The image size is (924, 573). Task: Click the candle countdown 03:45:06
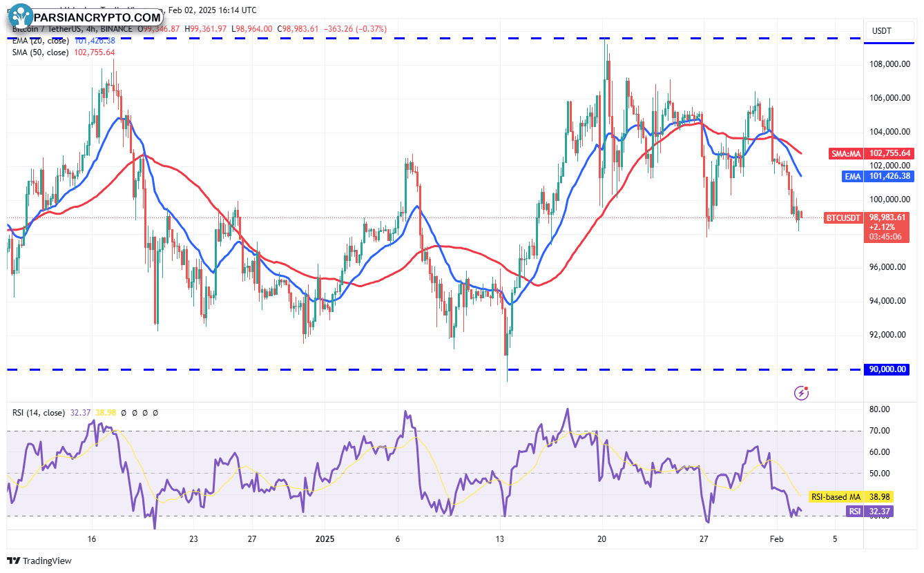(887, 237)
